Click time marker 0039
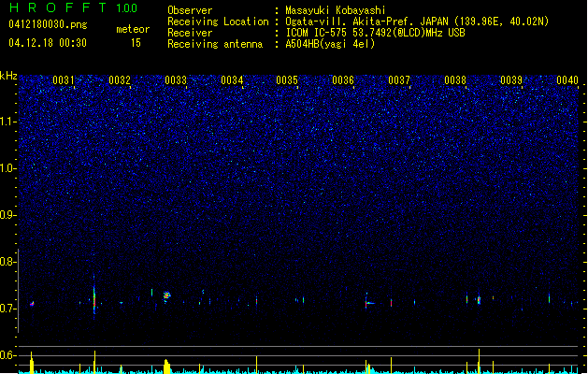Image resolution: width=588 pixels, height=374 pixels. tap(511, 80)
